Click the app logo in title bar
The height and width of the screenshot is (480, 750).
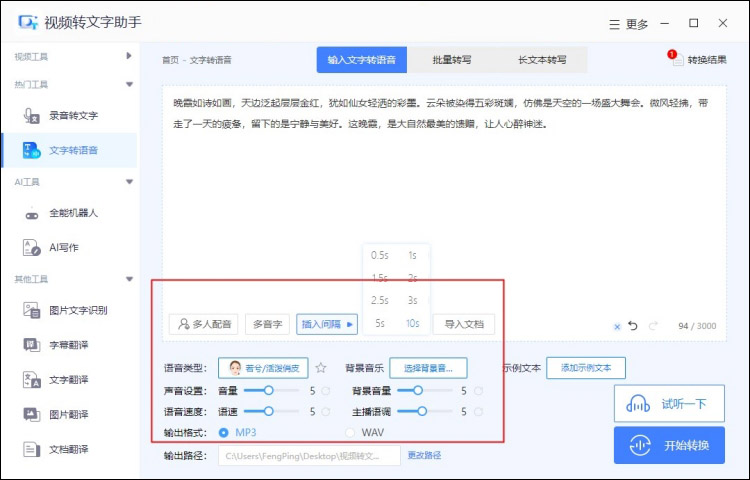28,22
